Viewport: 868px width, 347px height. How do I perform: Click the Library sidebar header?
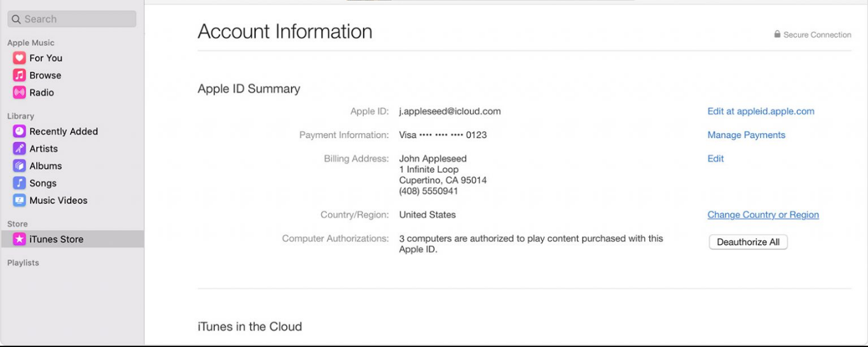click(20, 116)
